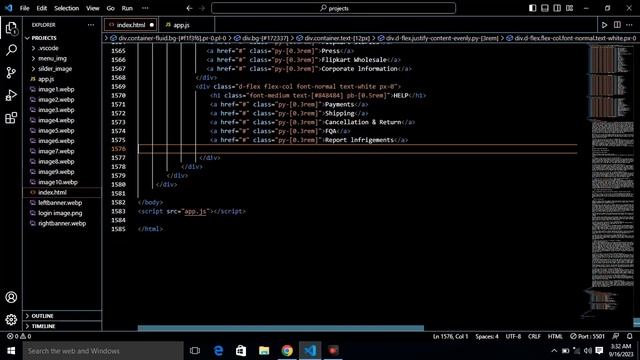Click UTF-8 encoding status item
Image resolution: width=640 pixels, height=360 pixels.
pos(513,336)
